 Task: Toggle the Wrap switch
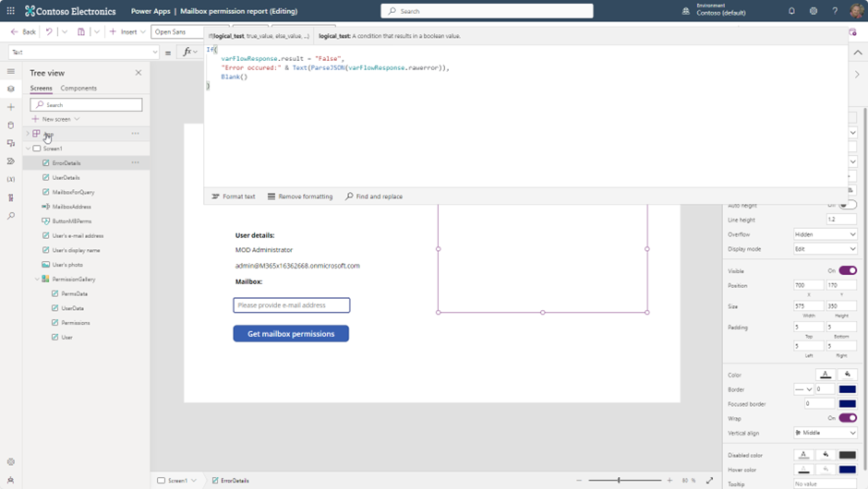tap(848, 418)
